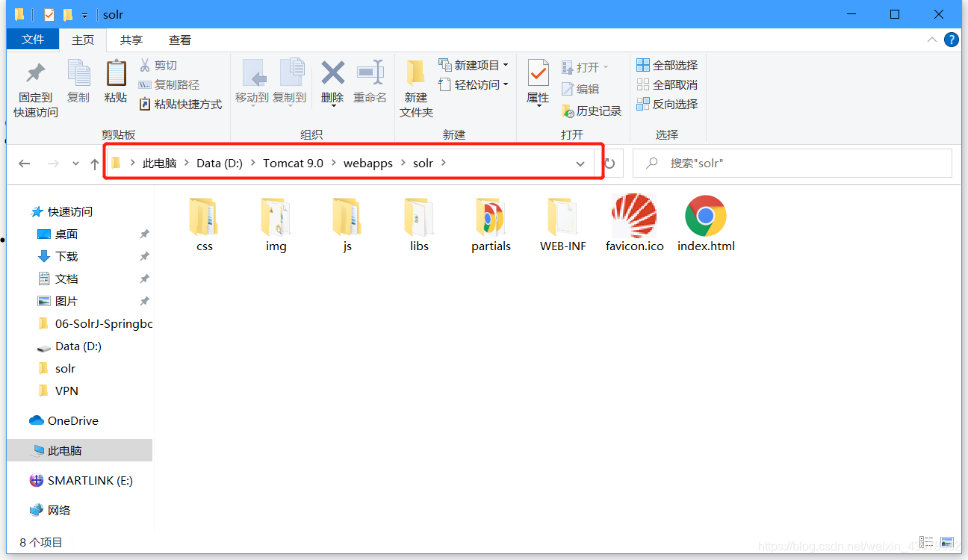This screenshot has width=968, height=560.
Task: Select the index.html Chrome file
Action: tap(706, 224)
